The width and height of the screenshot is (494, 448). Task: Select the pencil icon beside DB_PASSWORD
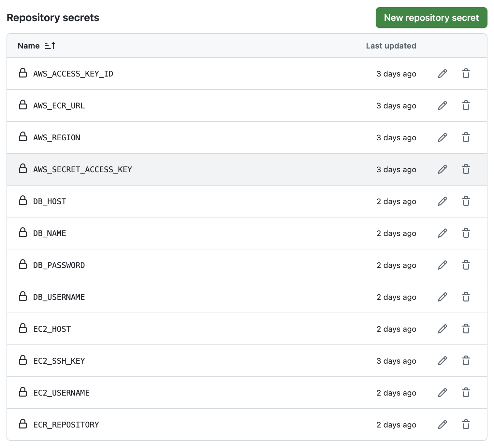point(442,265)
